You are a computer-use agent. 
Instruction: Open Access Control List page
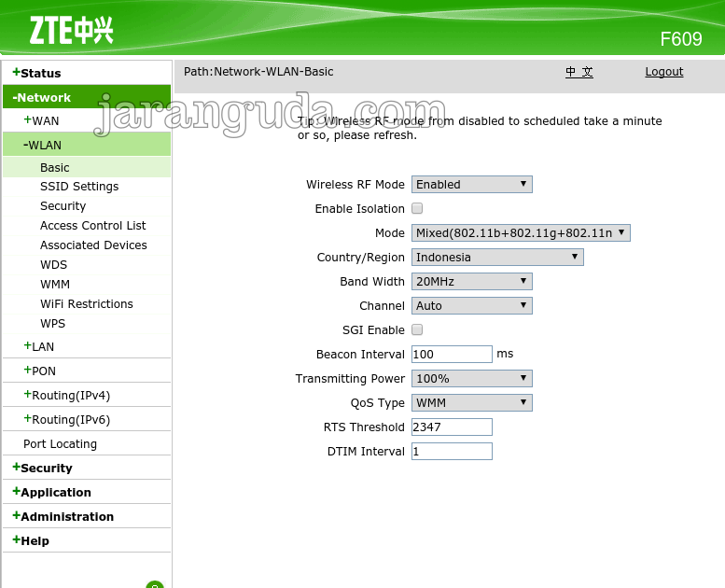click(92, 225)
